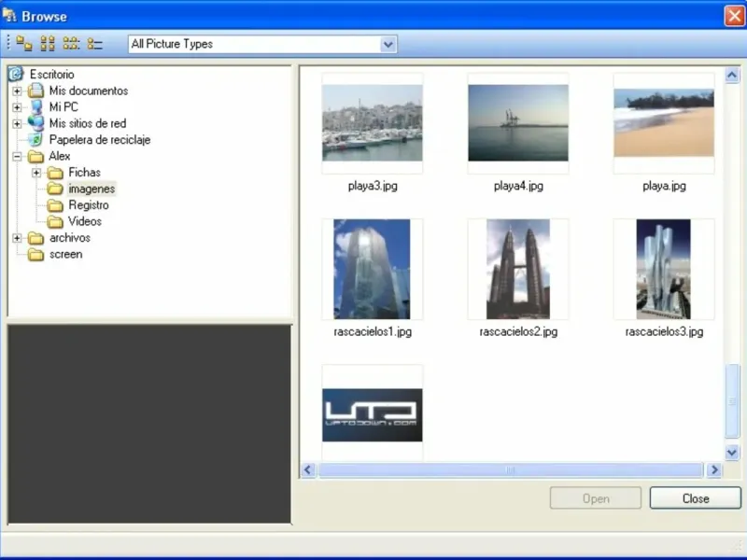Select the Alex folder label
This screenshot has width=747, height=560.
[60, 156]
